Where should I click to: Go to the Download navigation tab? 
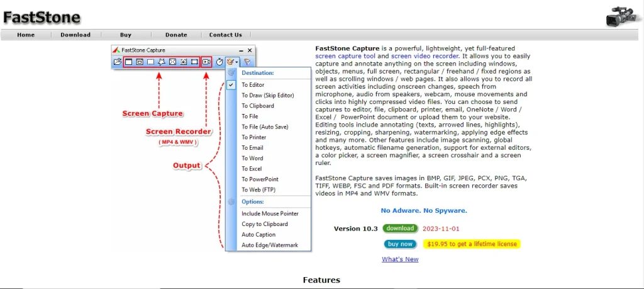click(x=75, y=35)
